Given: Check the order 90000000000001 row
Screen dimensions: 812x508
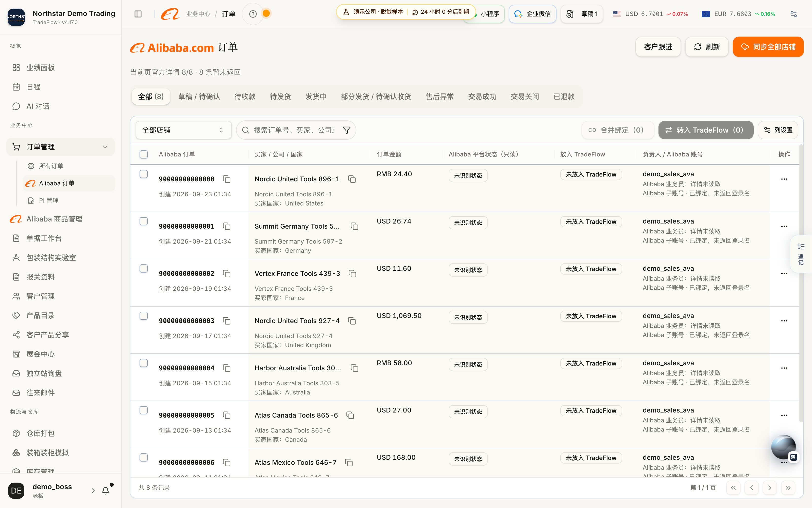Looking at the screenshot, I should tap(144, 221).
